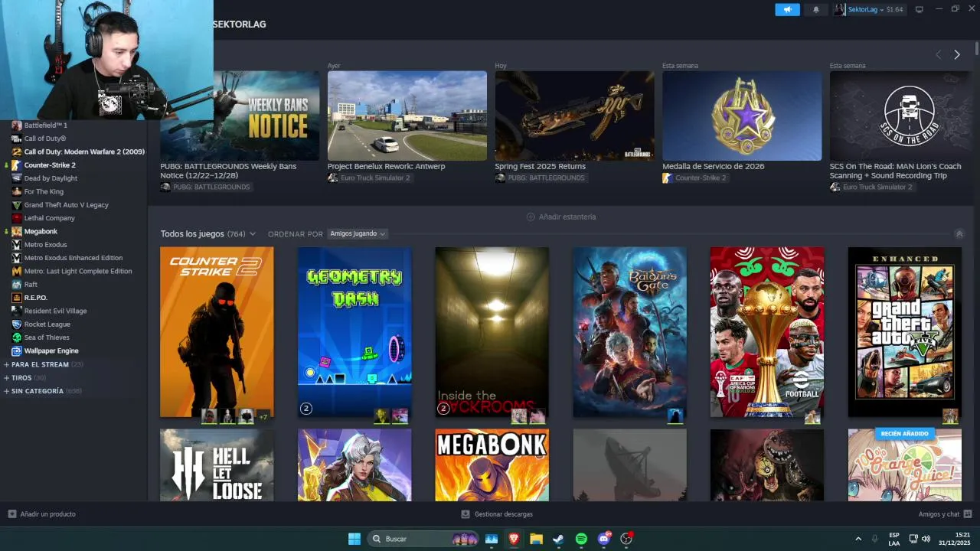Image resolution: width=980 pixels, height=551 pixels.
Task: Open Grand Theft Auto V Enhanced cover
Action: coord(904,332)
